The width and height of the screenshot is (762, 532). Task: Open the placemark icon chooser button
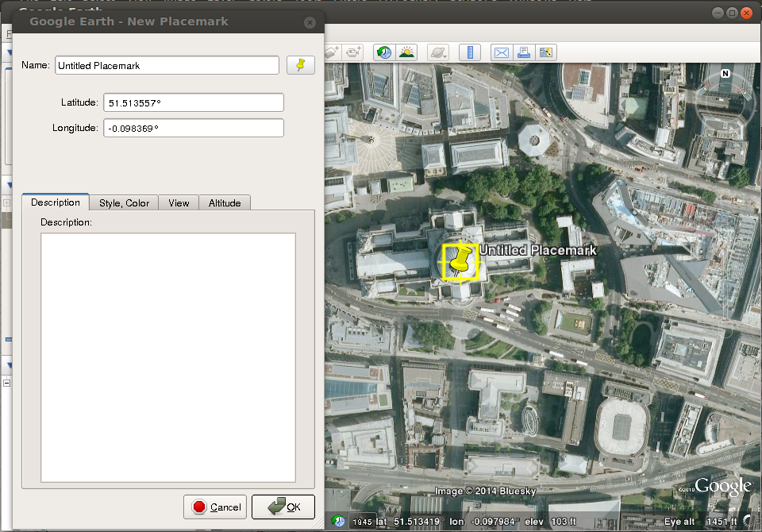[301, 65]
